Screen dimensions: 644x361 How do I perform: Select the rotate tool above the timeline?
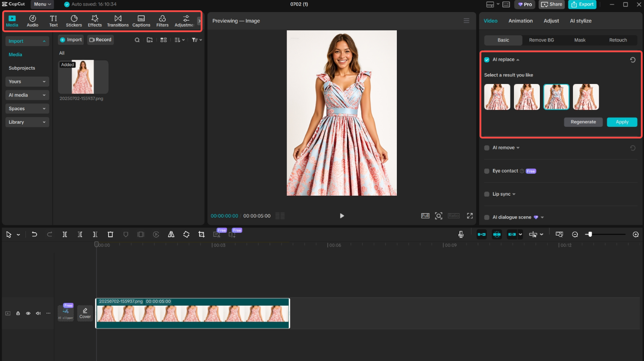[x=186, y=234]
